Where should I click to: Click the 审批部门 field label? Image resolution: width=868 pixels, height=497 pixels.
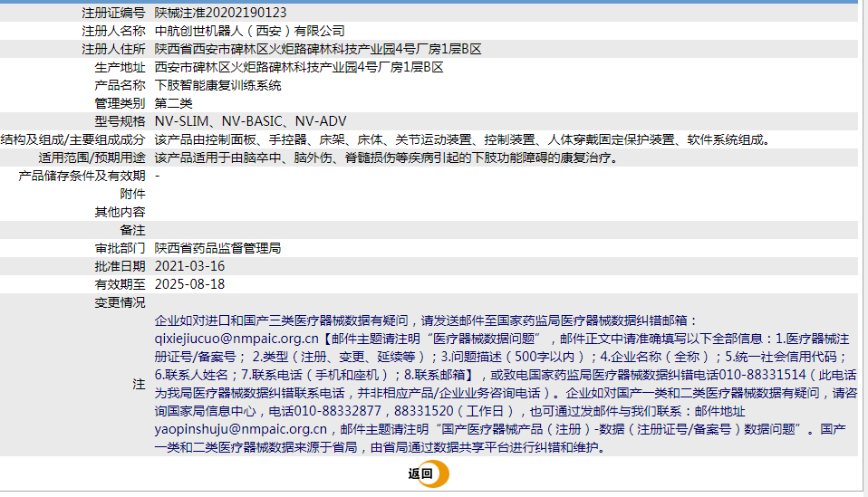coord(120,248)
